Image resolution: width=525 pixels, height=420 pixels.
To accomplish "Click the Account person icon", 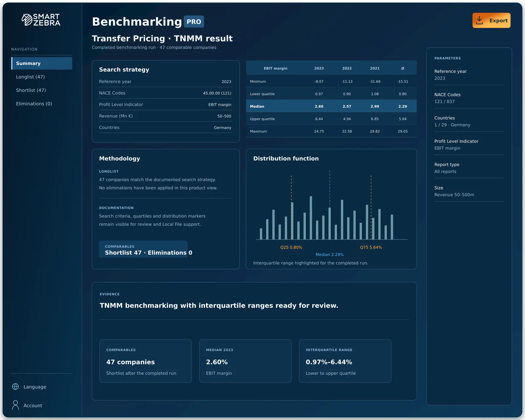I will tap(15, 405).
